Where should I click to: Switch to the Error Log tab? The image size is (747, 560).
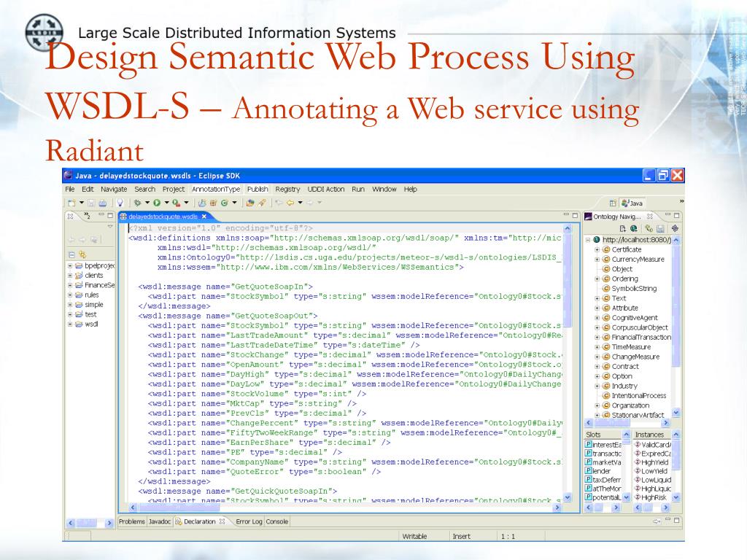[249, 521]
